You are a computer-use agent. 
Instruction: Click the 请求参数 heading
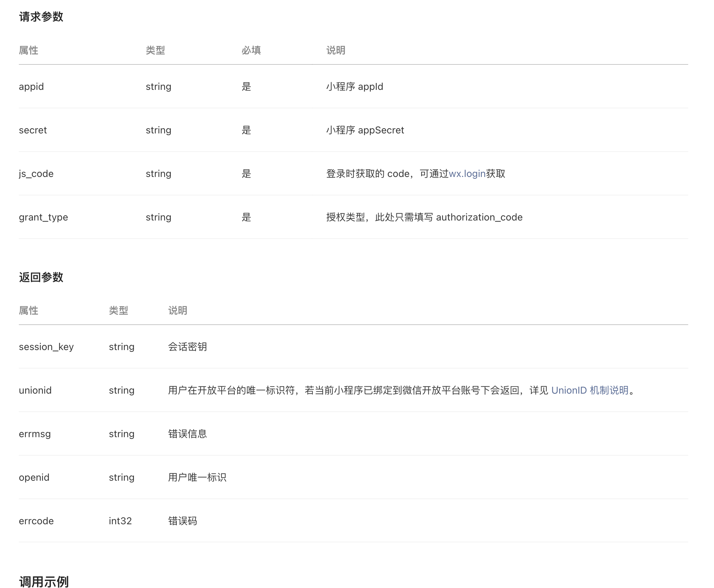(x=41, y=17)
